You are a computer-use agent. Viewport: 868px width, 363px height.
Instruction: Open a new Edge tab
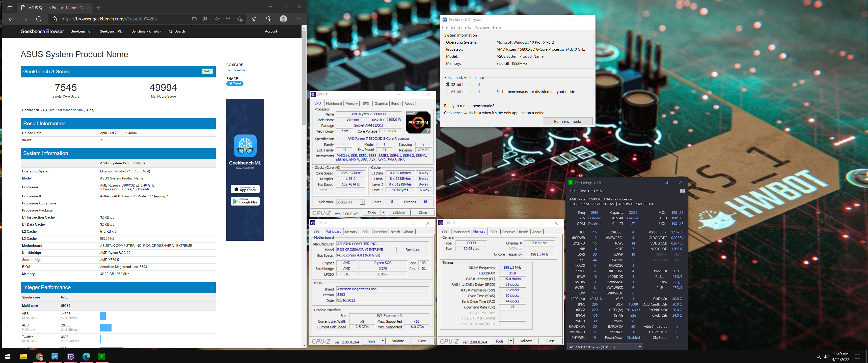(x=98, y=8)
